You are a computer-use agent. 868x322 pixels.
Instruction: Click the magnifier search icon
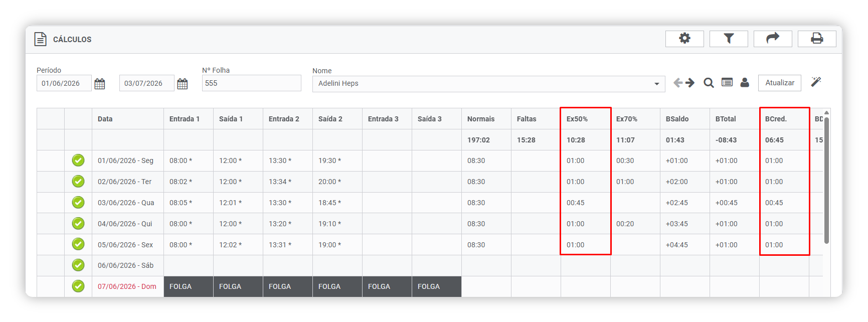[x=709, y=83]
